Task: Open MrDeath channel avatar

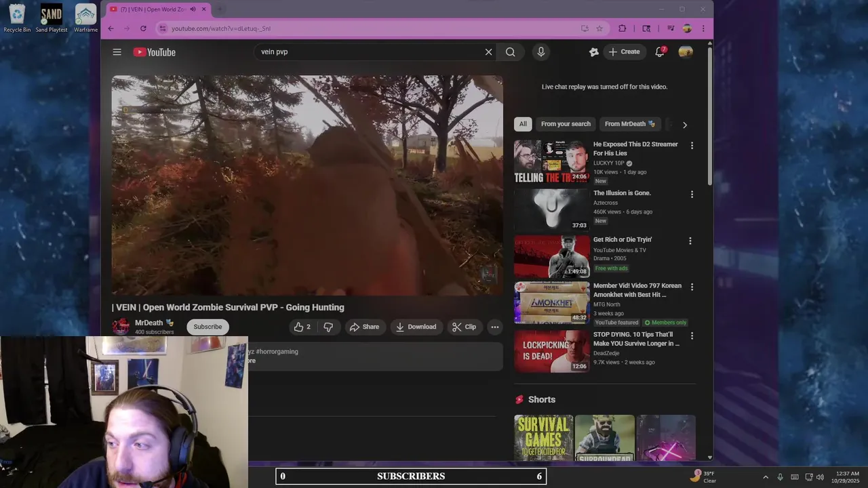Action: [121, 327]
